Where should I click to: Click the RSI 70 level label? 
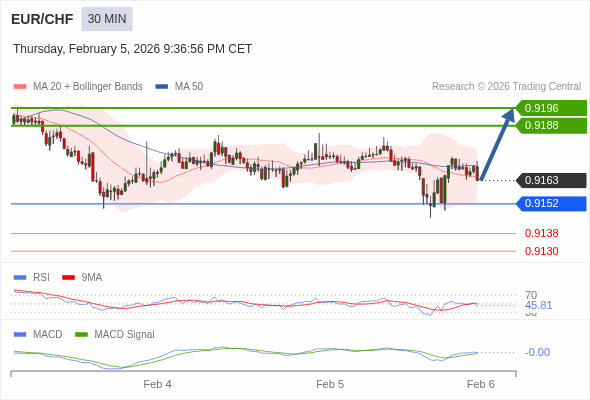click(x=531, y=295)
